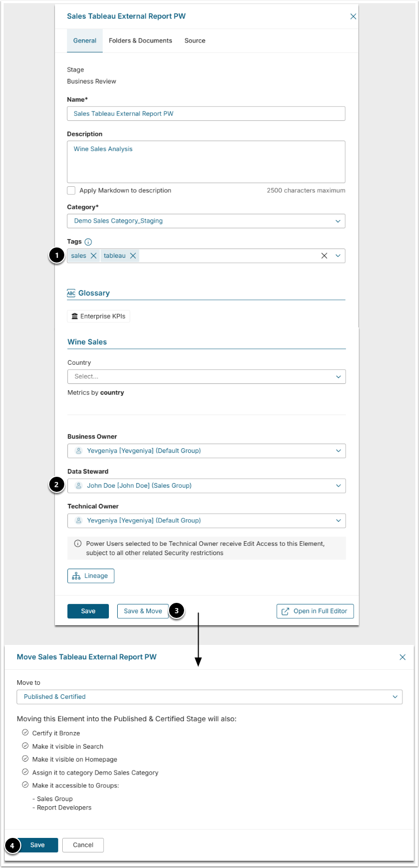Enable Apply Markdown to description checkbox
Screen dimensions: 419x868
click(72, 190)
